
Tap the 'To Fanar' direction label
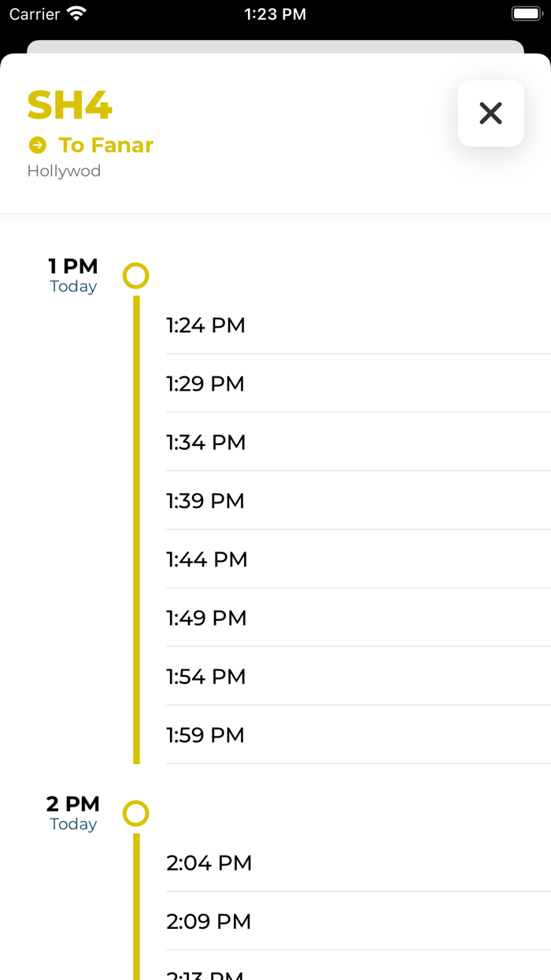pos(105,145)
